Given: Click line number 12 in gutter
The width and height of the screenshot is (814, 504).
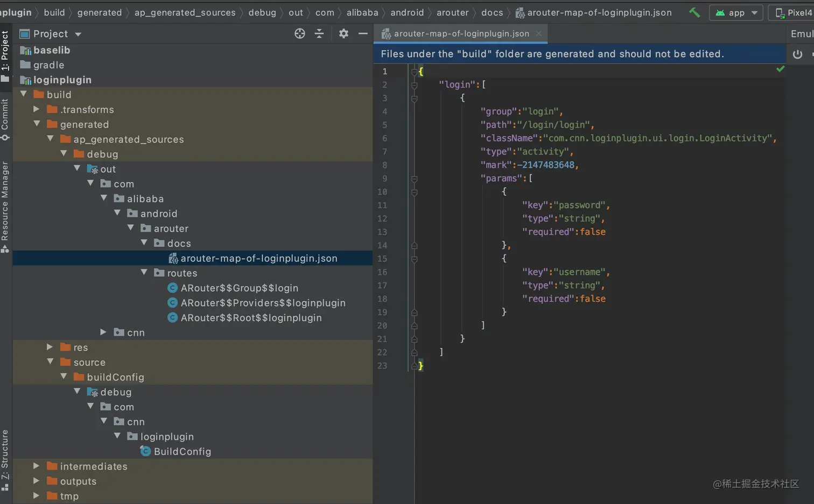Looking at the screenshot, I should (382, 218).
